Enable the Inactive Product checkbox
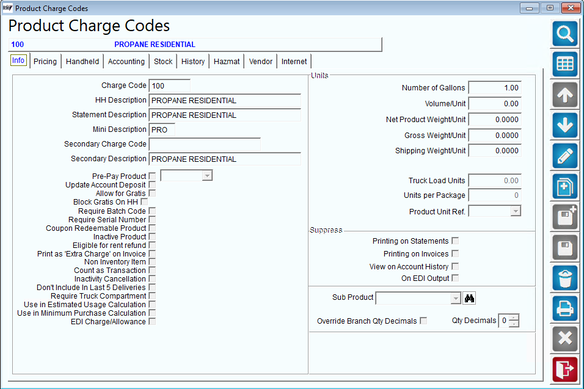The image size is (584, 389). pos(152,237)
